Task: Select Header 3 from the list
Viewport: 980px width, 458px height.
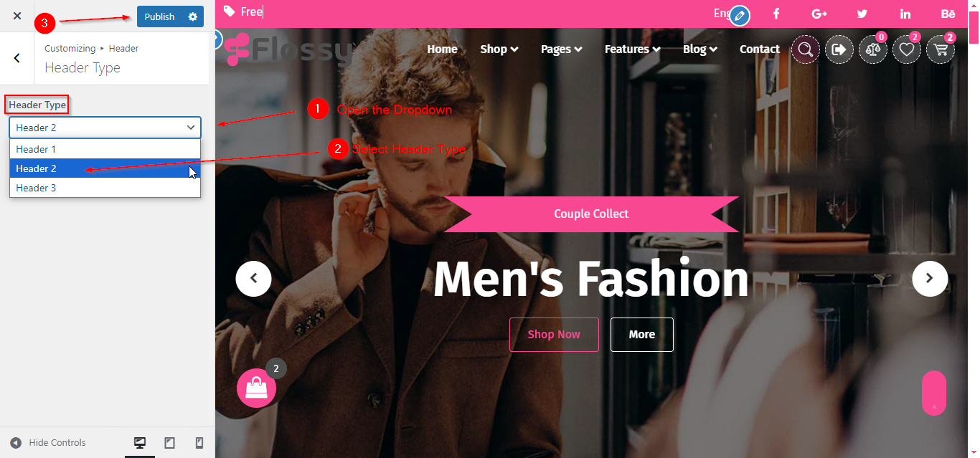Action: click(105, 188)
